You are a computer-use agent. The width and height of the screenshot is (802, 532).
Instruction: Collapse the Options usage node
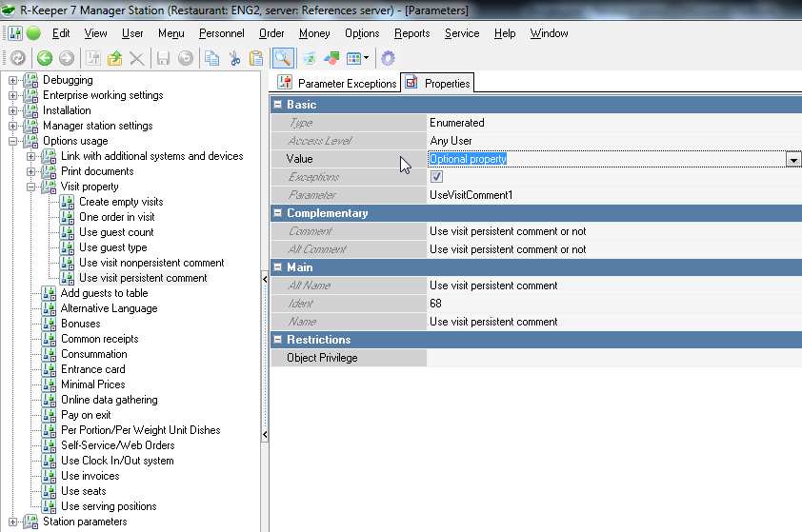12,141
